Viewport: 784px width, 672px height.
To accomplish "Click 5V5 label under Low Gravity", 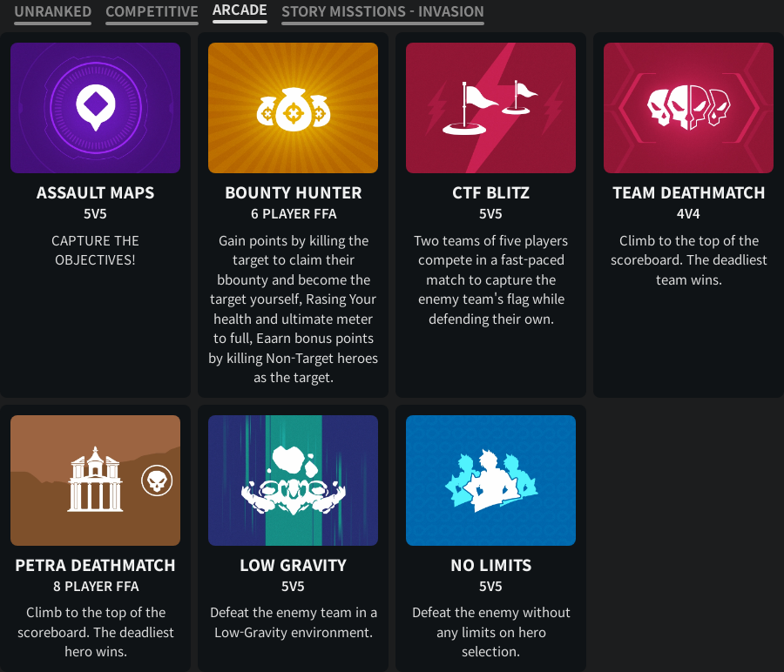I will pyautogui.click(x=293, y=586).
